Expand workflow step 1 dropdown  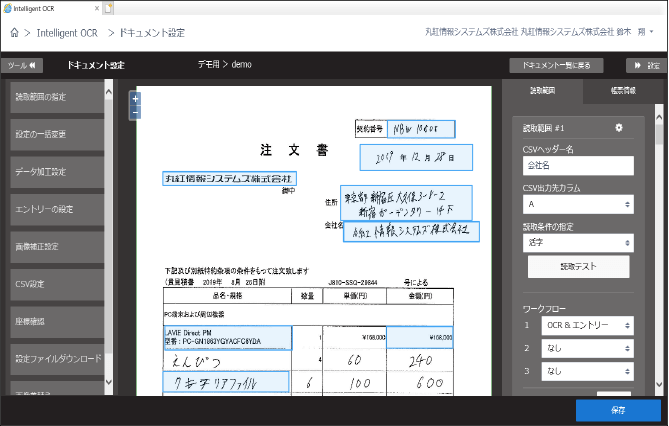[587, 325]
